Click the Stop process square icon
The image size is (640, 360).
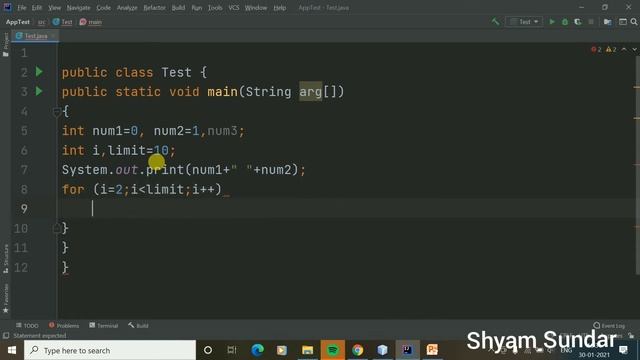click(591, 22)
